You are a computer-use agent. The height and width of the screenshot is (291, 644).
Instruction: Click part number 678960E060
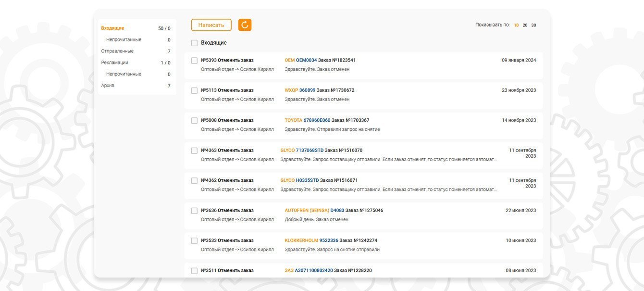pos(317,120)
